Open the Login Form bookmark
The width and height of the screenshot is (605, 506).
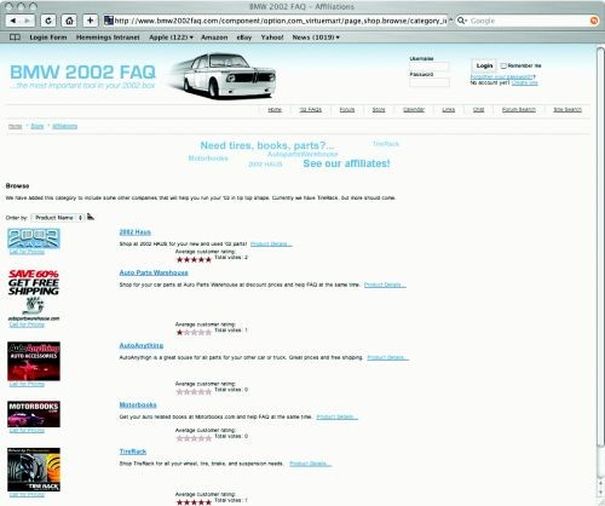pos(48,37)
